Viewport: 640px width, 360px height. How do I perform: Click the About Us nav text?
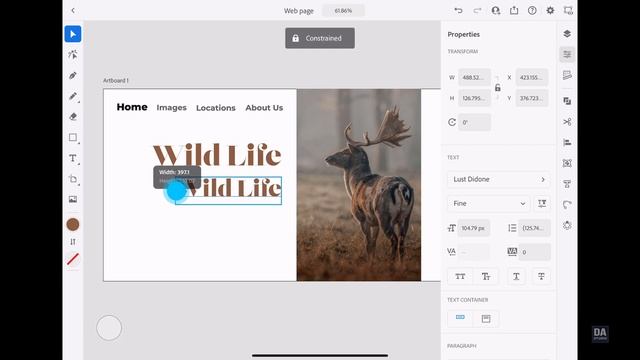pyautogui.click(x=264, y=108)
